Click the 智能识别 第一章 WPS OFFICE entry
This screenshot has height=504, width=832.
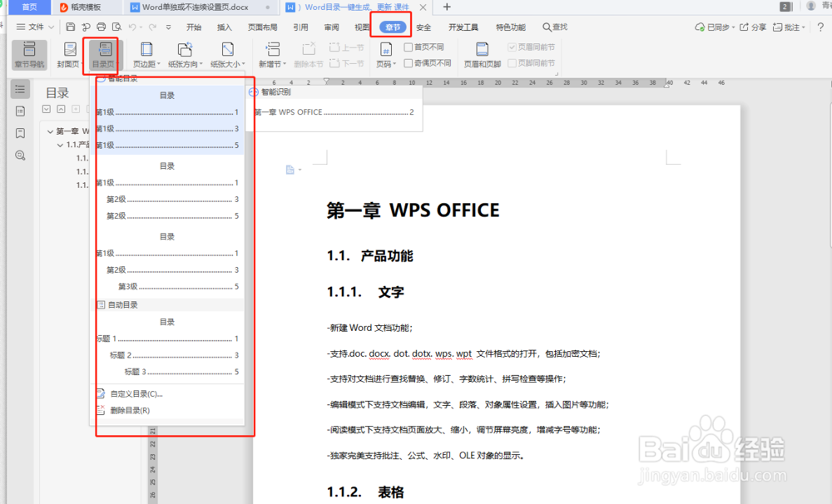coord(334,112)
